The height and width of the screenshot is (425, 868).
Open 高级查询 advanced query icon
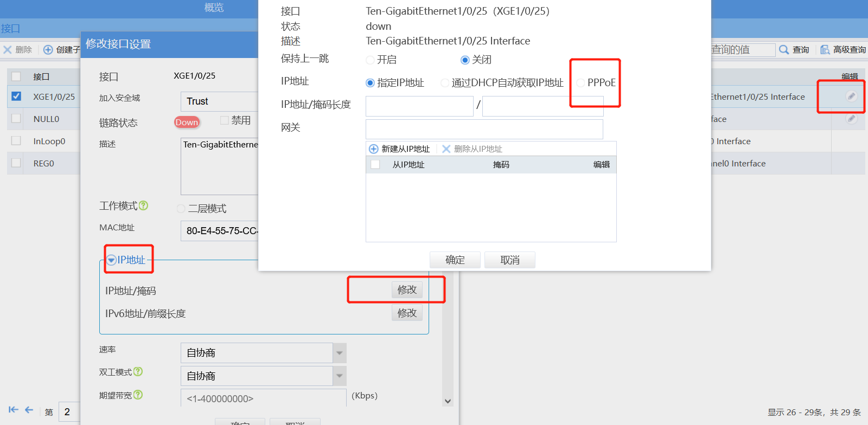[x=825, y=49]
